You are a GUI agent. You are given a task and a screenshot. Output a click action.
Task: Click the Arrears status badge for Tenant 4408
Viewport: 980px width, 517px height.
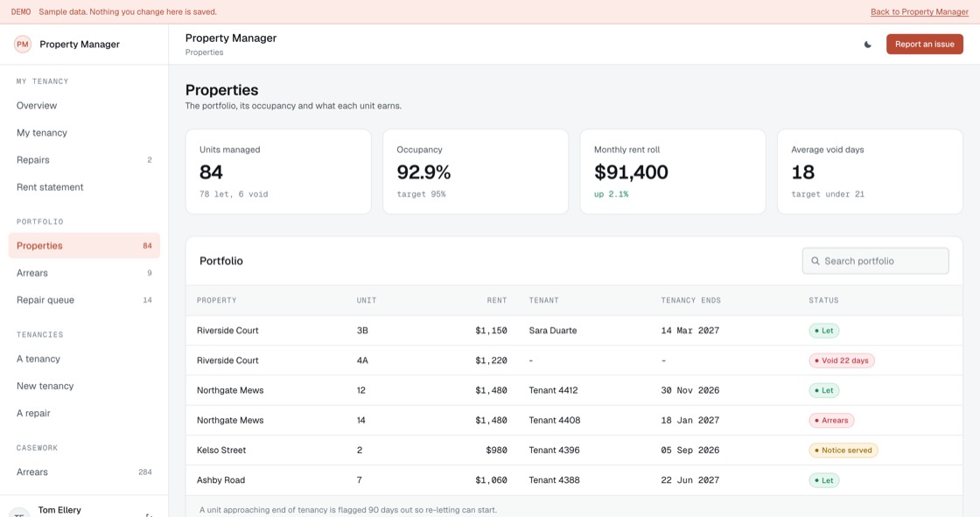click(831, 421)
